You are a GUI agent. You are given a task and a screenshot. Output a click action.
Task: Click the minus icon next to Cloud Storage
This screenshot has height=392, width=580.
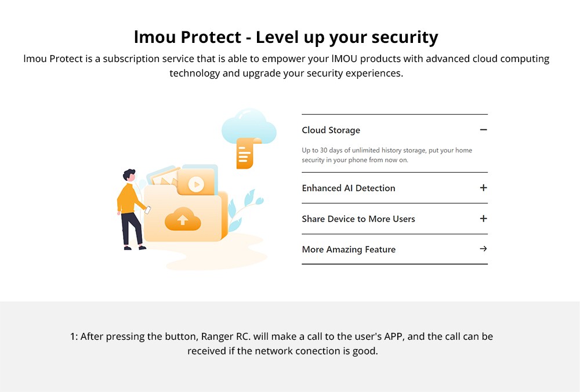point(483,130)
